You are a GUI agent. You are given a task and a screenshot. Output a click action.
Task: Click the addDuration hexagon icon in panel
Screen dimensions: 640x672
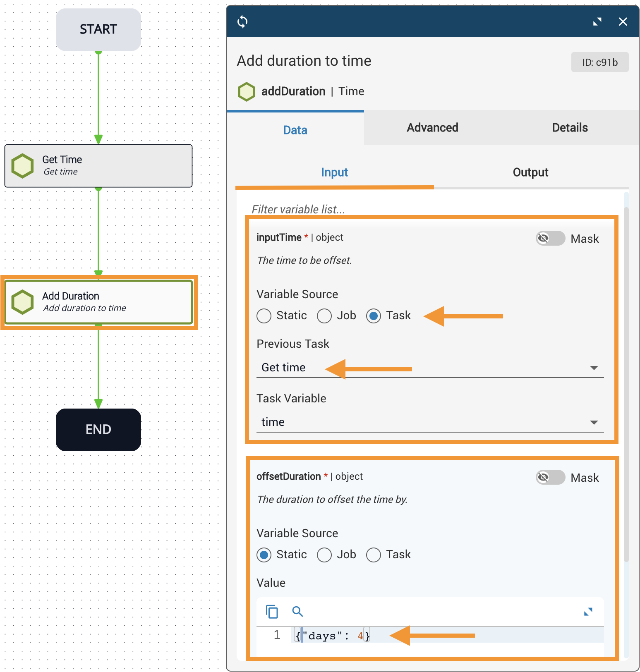coord(247,91)
